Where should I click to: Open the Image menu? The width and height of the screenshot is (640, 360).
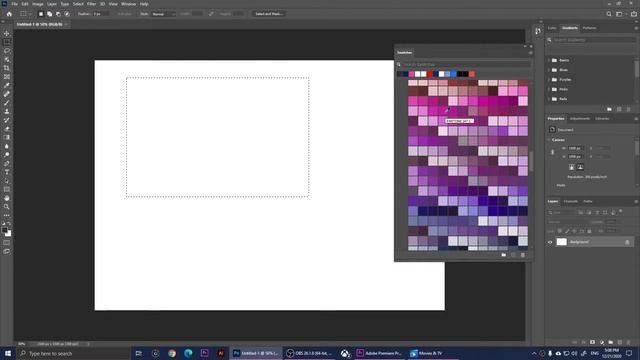[x=38, y=4]
